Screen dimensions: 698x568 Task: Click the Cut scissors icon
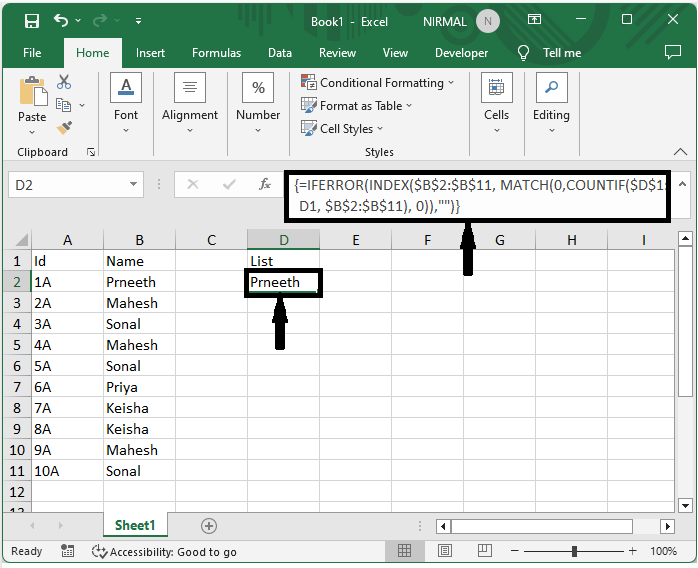64,83
